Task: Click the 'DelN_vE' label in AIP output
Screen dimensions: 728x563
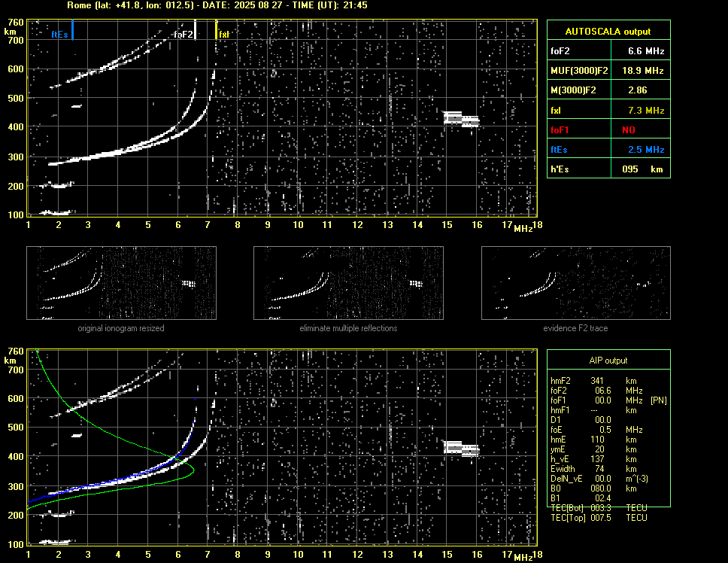Action: (566, 479)
